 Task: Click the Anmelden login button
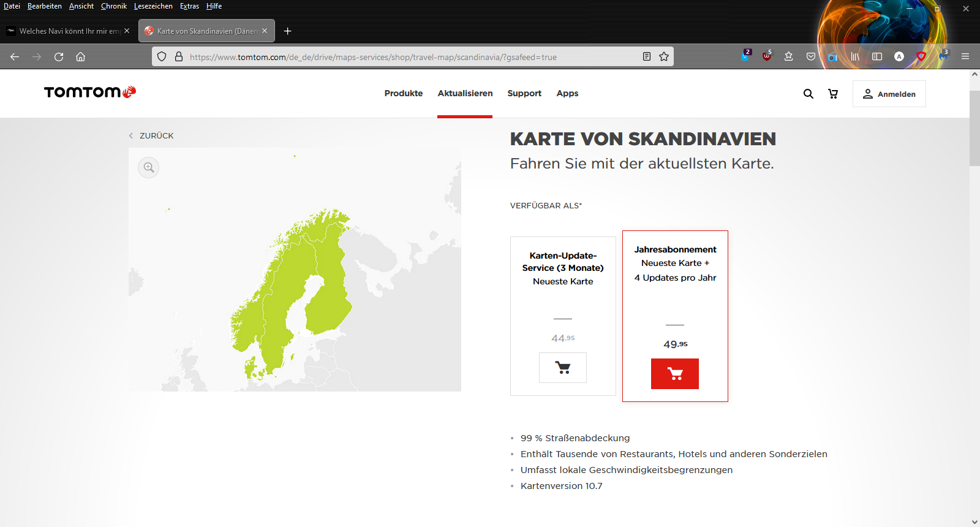pos(889,94)
